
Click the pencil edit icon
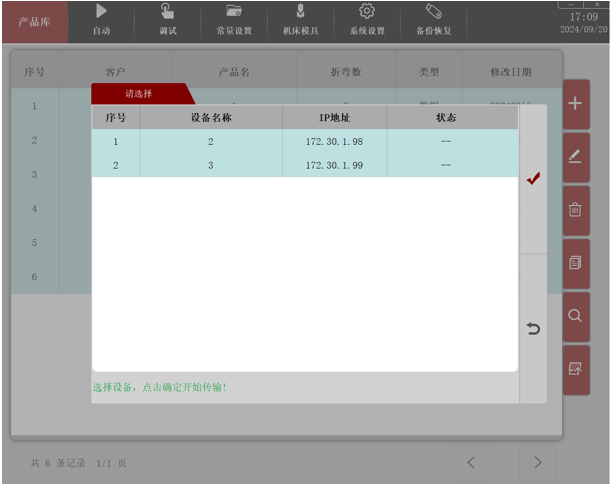(x=575, y=158)
